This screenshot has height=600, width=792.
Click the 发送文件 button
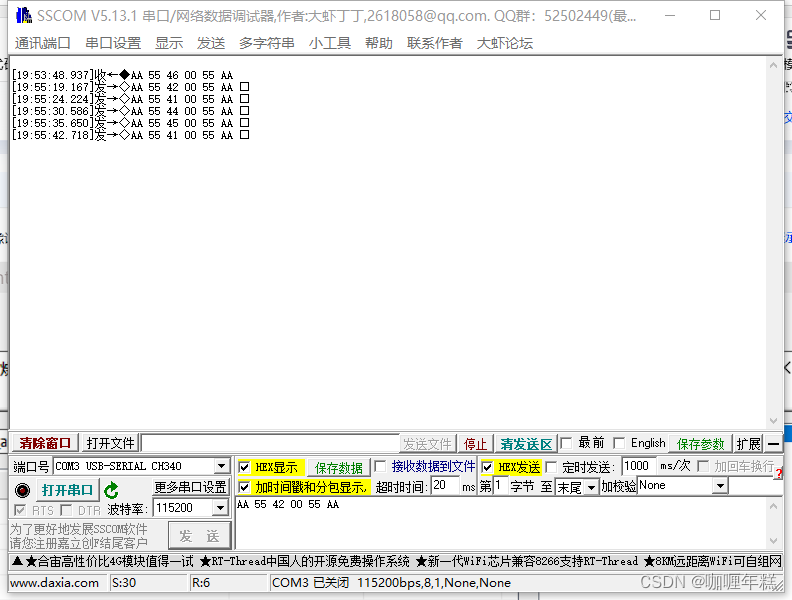(x=427, y=444)
